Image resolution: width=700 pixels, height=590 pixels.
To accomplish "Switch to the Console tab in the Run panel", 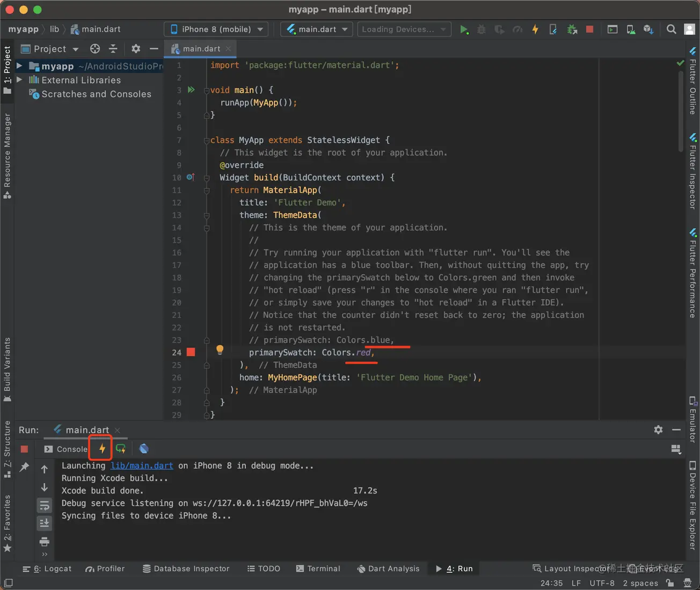I will tap(66, 449).
